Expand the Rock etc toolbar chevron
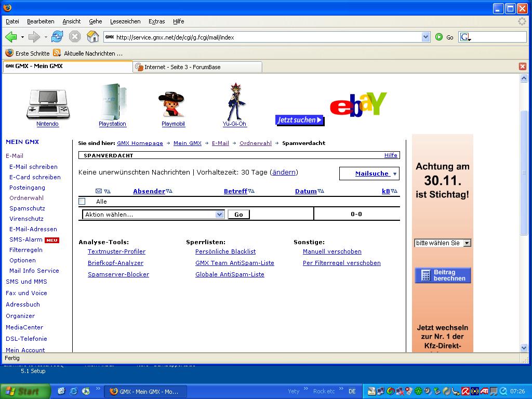 pyautogui.click(x=341, y=388)
